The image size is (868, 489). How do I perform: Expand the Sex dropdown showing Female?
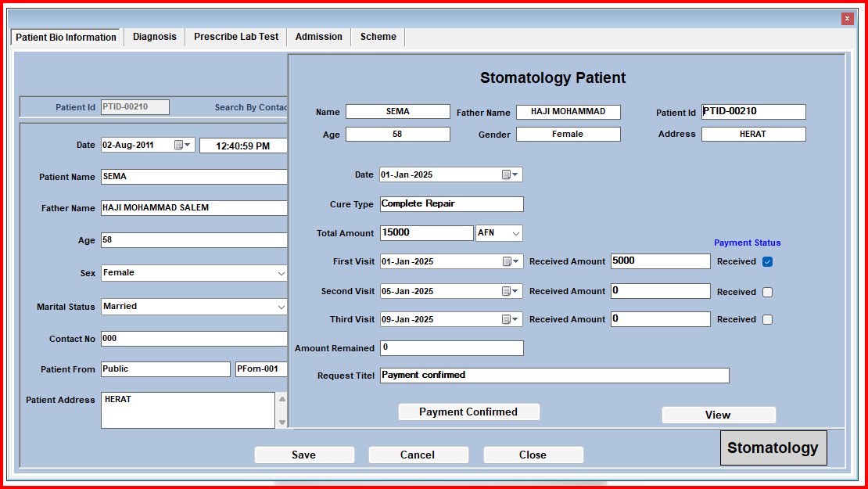pos(281,273)
